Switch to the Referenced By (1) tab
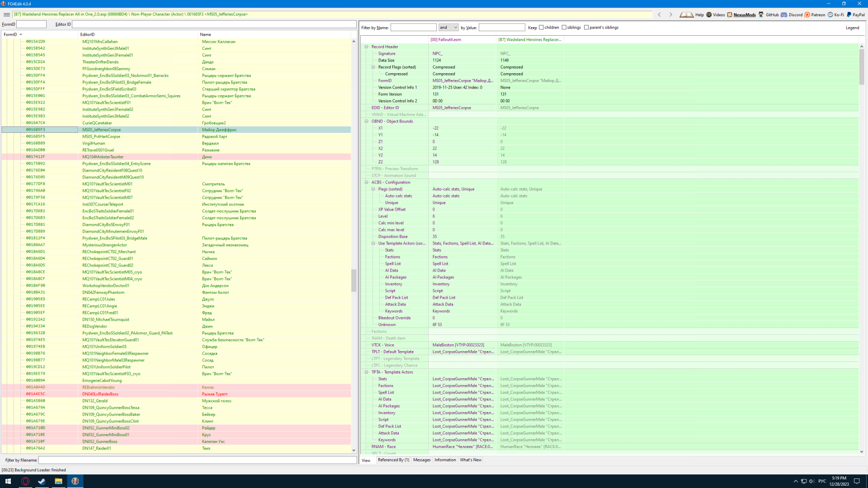This screenshot has width=868, height=488. [393, 460]
